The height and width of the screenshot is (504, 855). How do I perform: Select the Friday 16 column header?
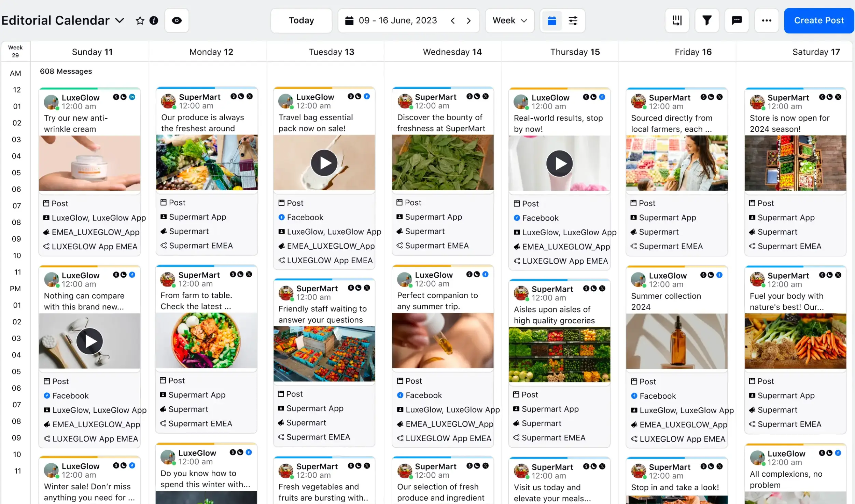coord(693,52)
